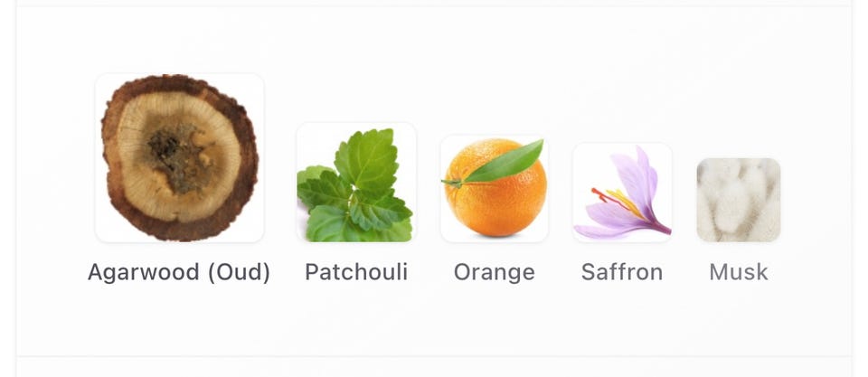Click the Patchouli text label

356,272
